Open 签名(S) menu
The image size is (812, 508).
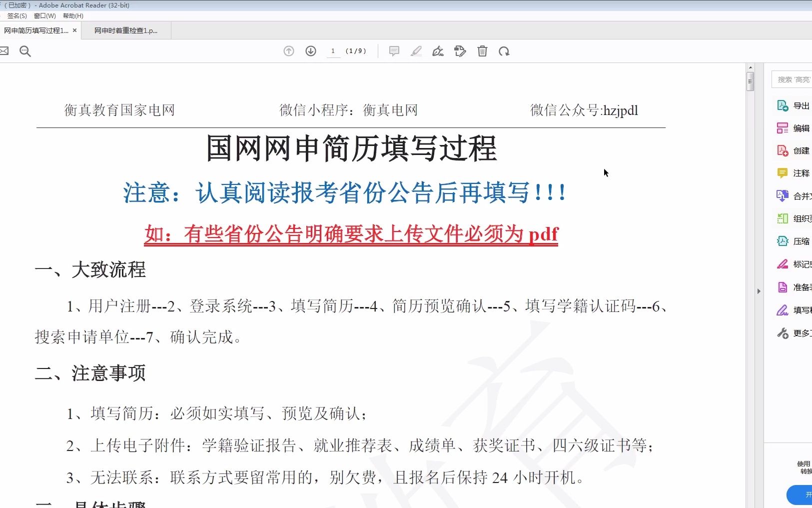point(17,16)
